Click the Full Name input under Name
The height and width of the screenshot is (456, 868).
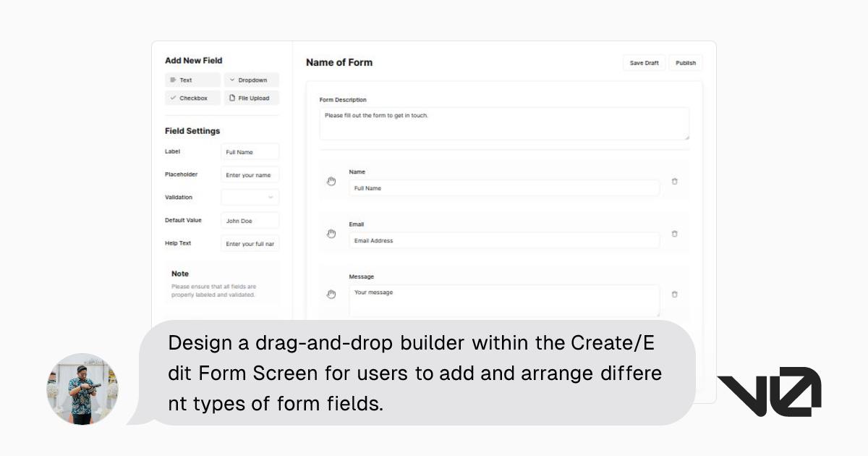click(504, 188)
